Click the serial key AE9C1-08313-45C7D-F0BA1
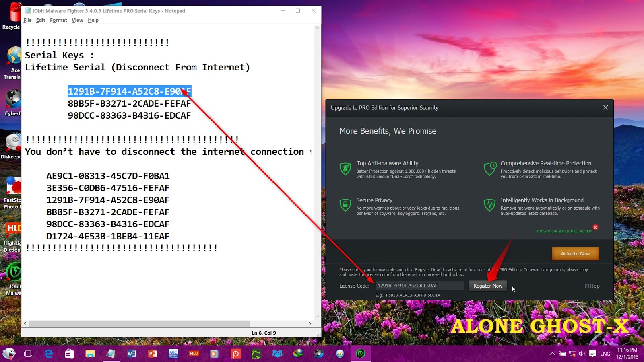Viewport: 644px width, 362px height. click(x=108, y=176)
